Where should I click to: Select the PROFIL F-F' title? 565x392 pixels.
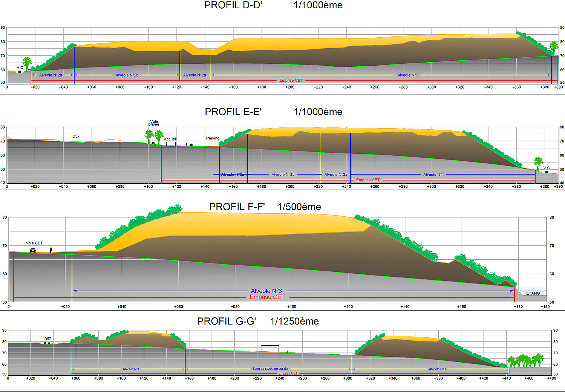click(237, 207)
